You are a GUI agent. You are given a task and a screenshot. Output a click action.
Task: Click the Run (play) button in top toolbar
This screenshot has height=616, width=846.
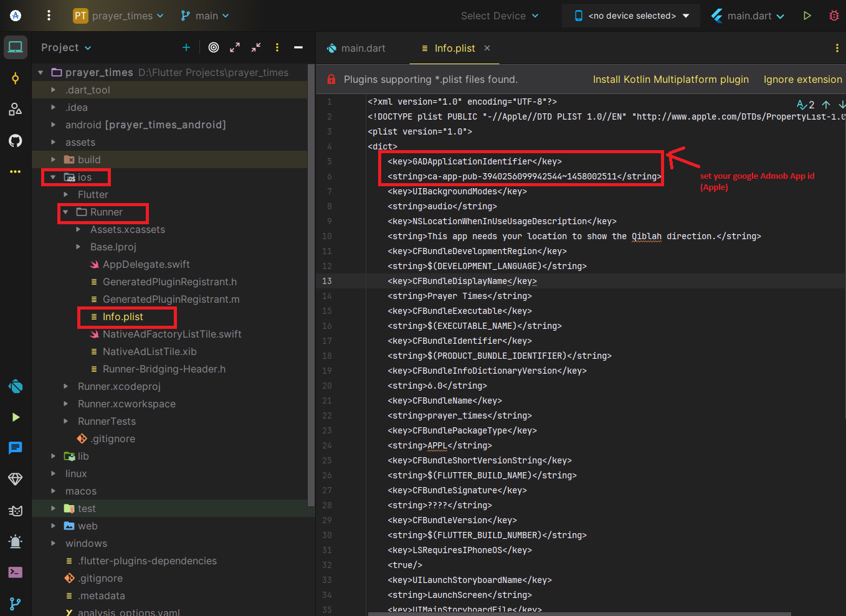(807, 16)
